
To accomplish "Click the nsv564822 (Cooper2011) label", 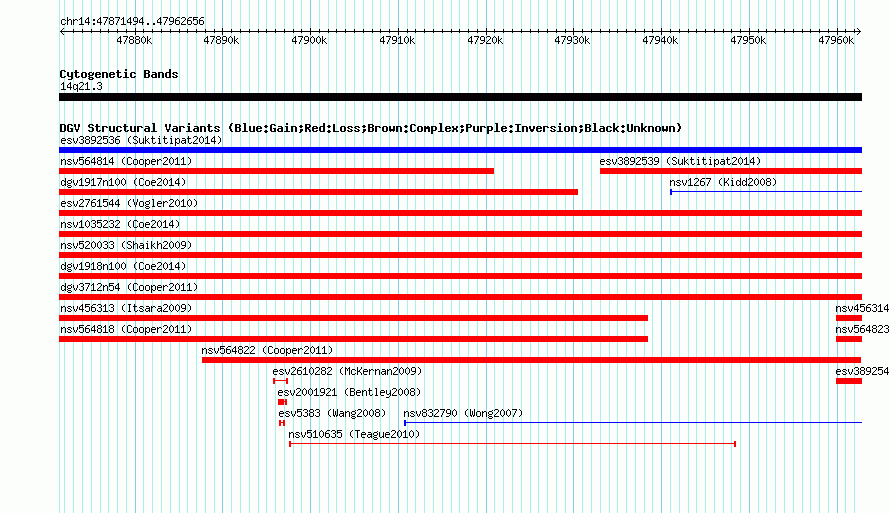I will tap(267, 350).
